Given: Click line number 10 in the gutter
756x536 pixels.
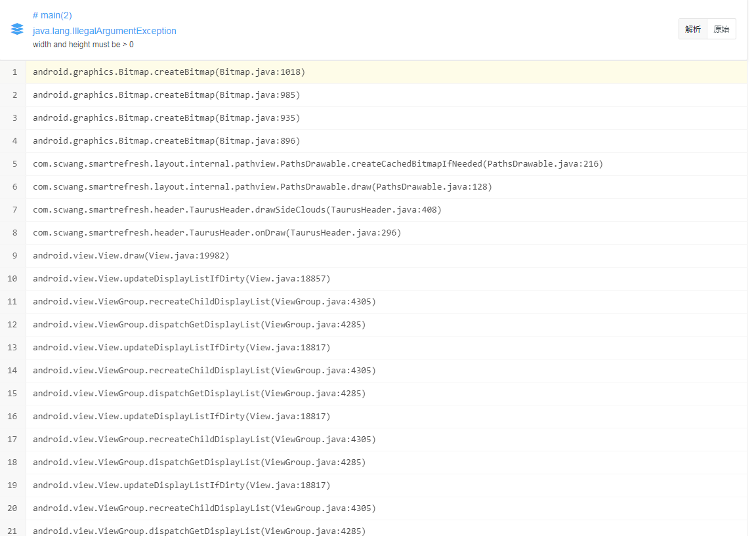Looking at the screenshot, I should (x=12, y=279).
